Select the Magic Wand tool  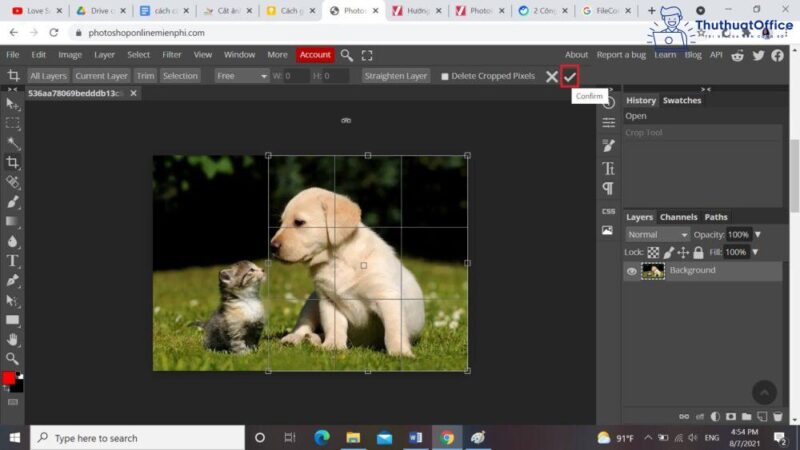(x=13, y=143)
